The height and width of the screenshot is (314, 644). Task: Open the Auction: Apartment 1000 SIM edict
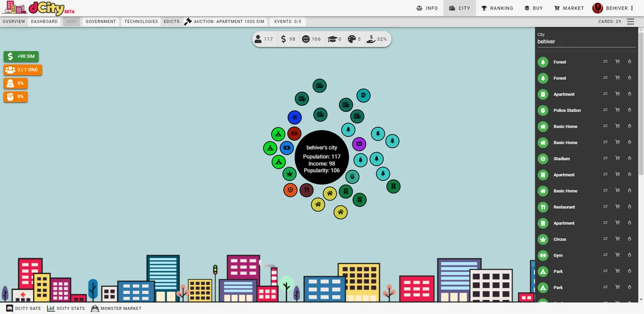click(224, 22)
